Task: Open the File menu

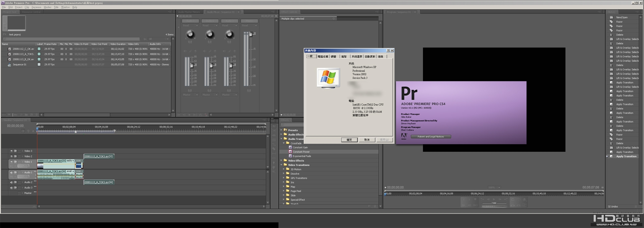Action: [4, 7]
